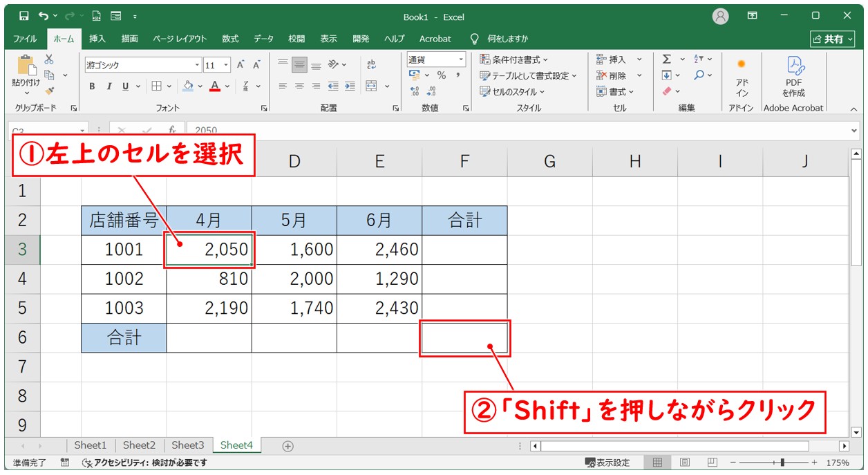The height and width of the screenshot is (475, 868).
Task: Click the Wrap Text icon
Action: click(371, 65)
